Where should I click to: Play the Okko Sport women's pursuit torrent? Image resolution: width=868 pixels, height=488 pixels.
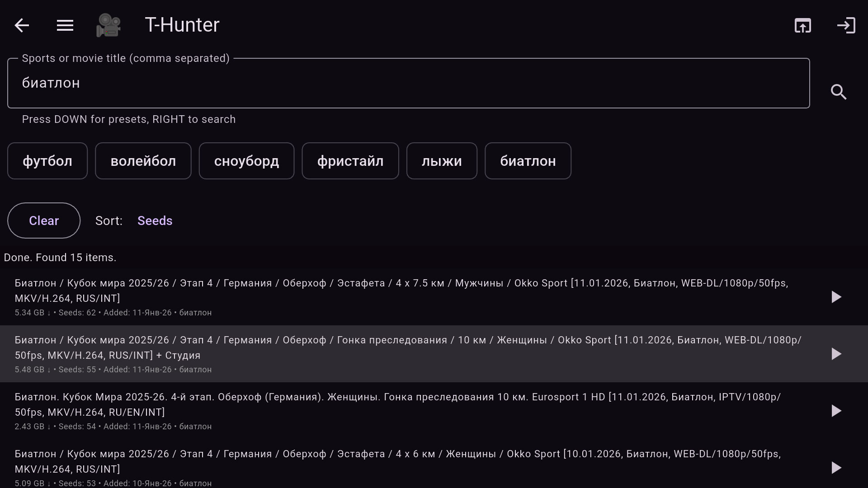[836, 354]
